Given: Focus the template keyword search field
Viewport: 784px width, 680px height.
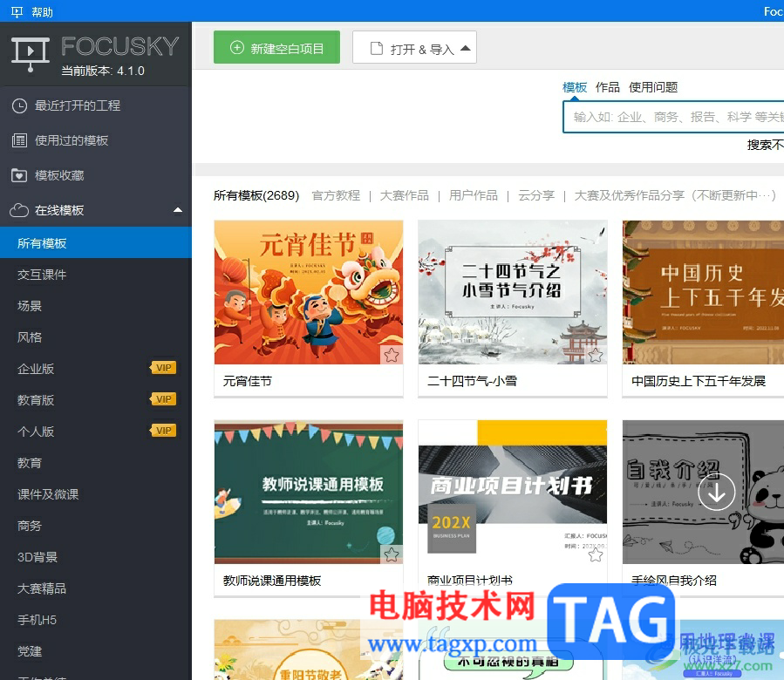Looking at the screenshot, I should (673, 117).
